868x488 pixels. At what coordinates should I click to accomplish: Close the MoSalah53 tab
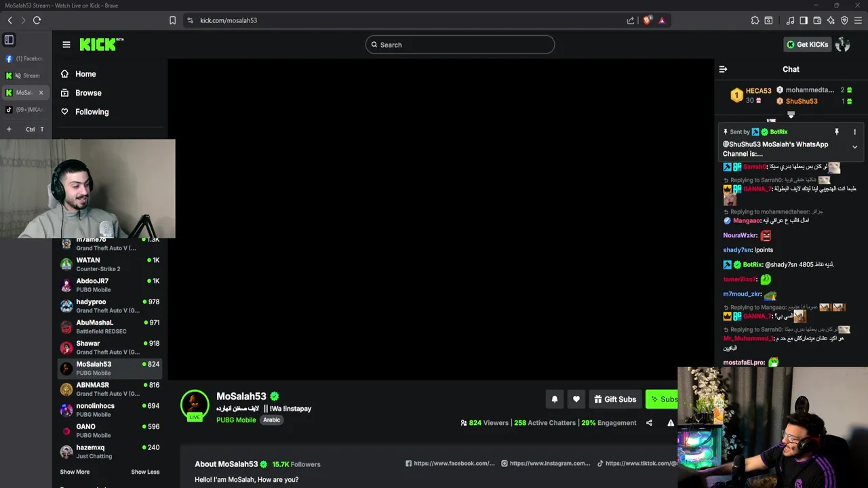(x=41, y=93)
